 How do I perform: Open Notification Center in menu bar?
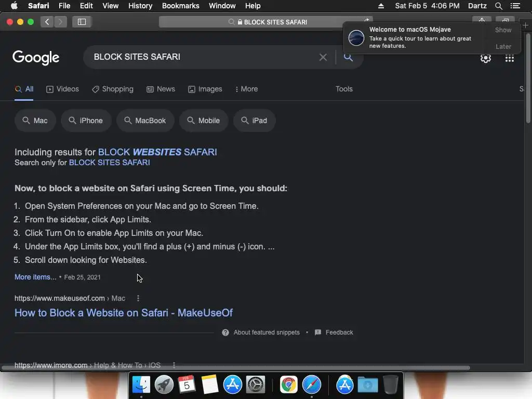click(x=515, y=6)
